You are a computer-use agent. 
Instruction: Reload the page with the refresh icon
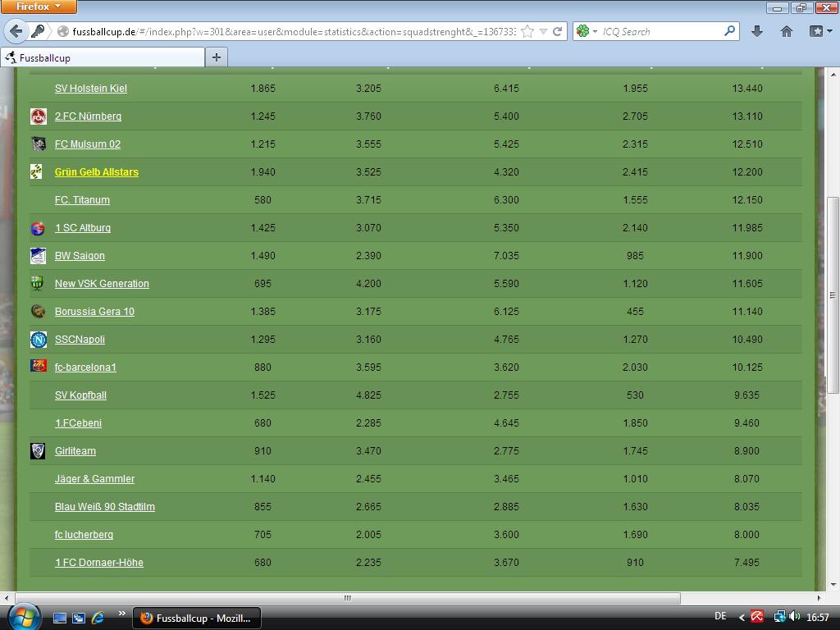point(558,31)
